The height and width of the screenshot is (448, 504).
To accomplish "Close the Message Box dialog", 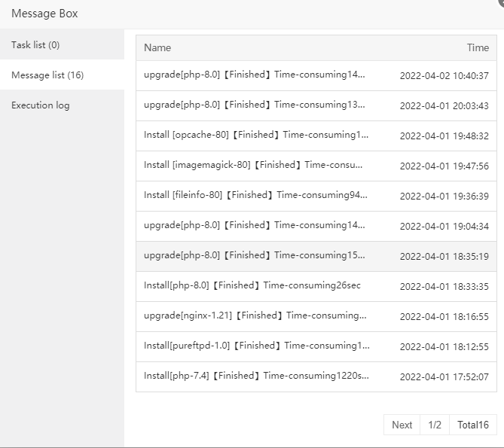I will (x=500, y=2).
